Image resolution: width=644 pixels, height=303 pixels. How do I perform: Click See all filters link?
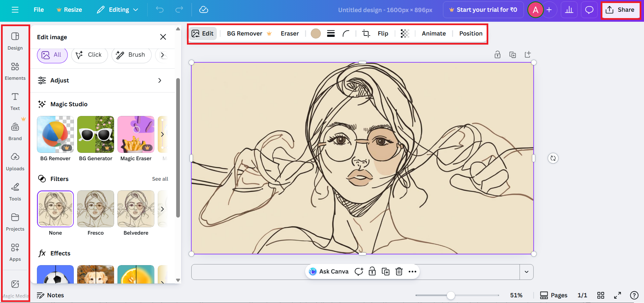pyautogui.click(x=160, y=179)
